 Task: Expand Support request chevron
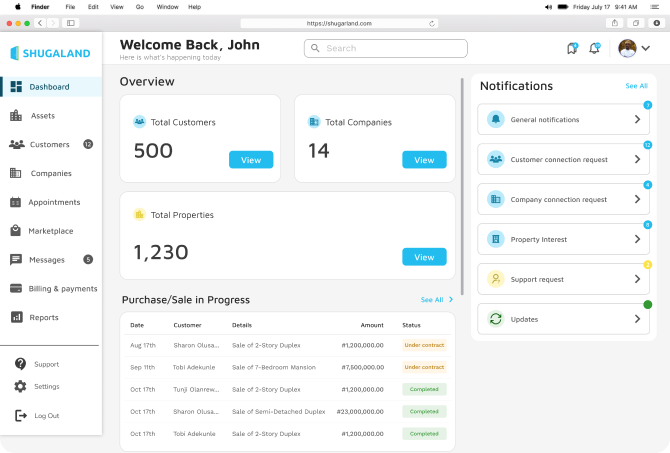[x=637, y=279]
